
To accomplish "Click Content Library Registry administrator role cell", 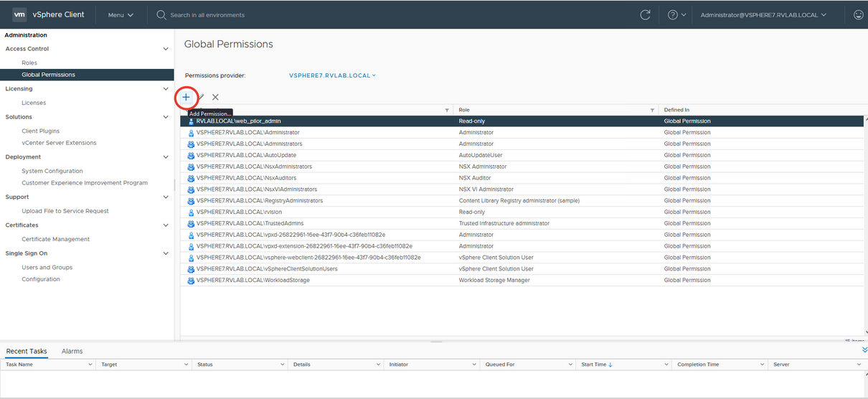I will [x=519, y=201].
